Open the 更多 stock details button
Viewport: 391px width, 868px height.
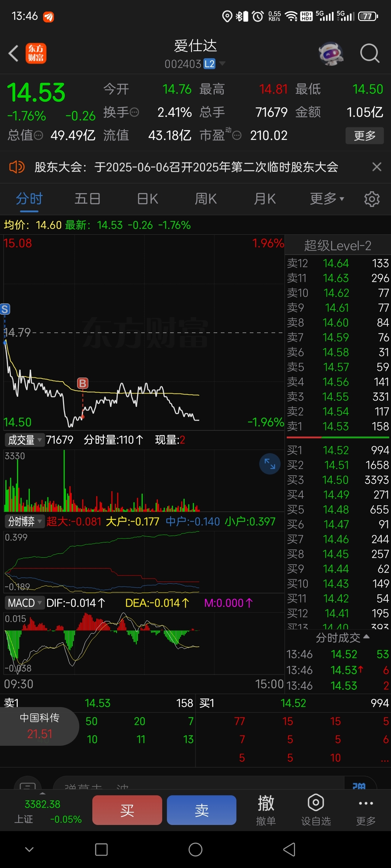coord(365,136)
